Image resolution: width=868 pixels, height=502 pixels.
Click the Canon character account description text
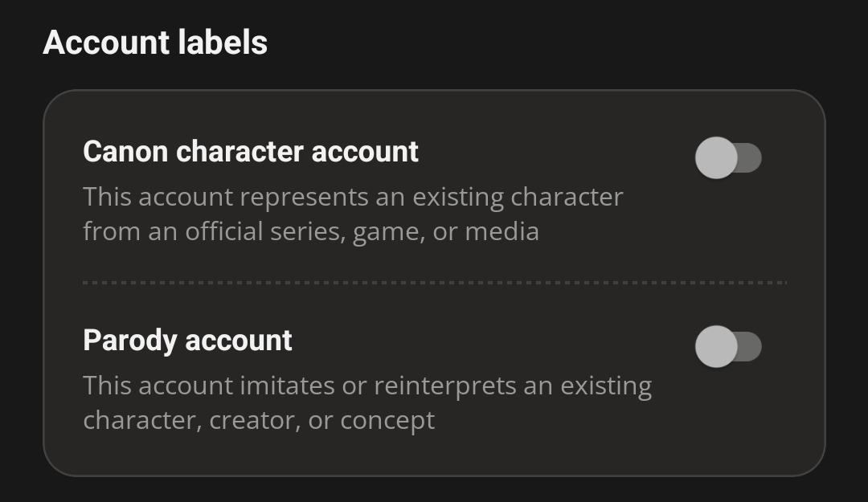point(353,214)
